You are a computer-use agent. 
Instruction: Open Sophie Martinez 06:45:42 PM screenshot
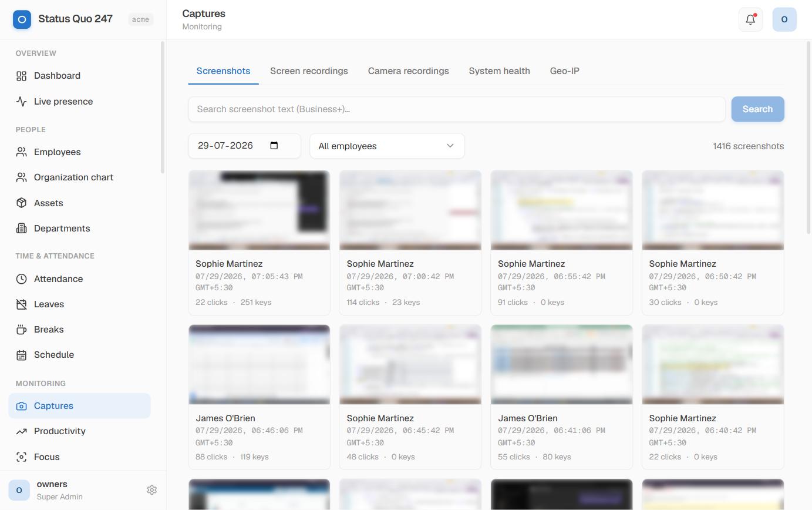(x=410, y=397)
